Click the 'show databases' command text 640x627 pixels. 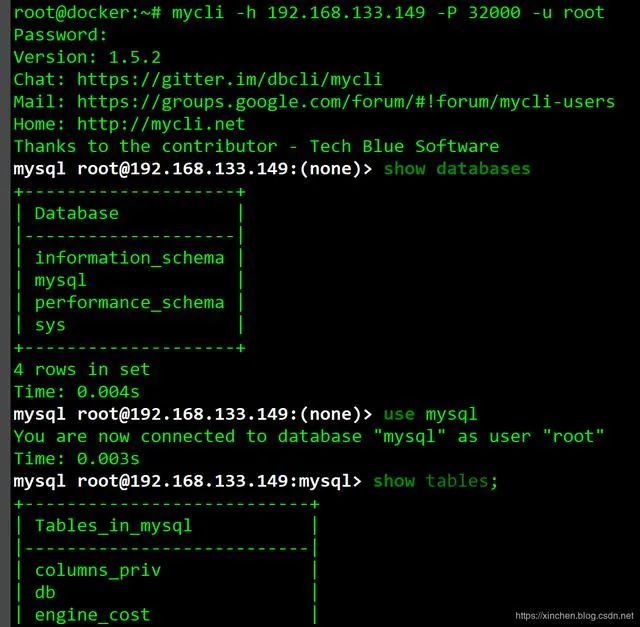point(457,169)
